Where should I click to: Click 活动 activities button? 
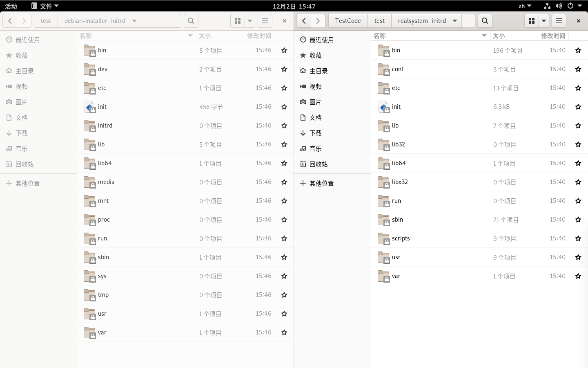(x=11, y=6)
